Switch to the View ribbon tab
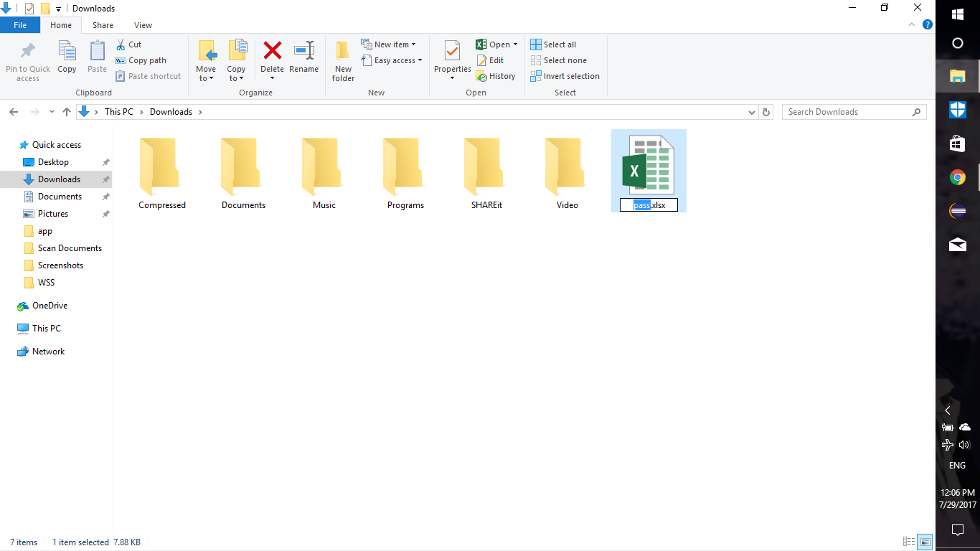Image resolution: width=980 pixels, height=551 pixels. pos(143,25)
